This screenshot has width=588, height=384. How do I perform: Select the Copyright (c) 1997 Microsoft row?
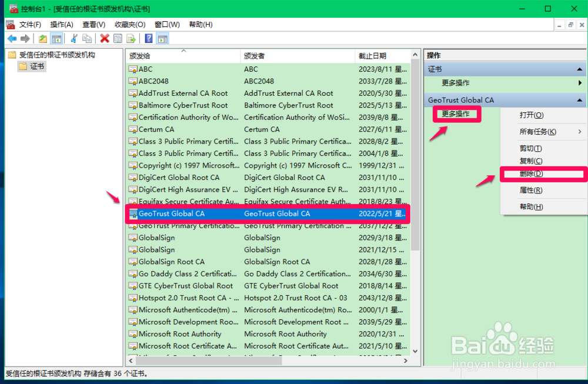[268, 166]
